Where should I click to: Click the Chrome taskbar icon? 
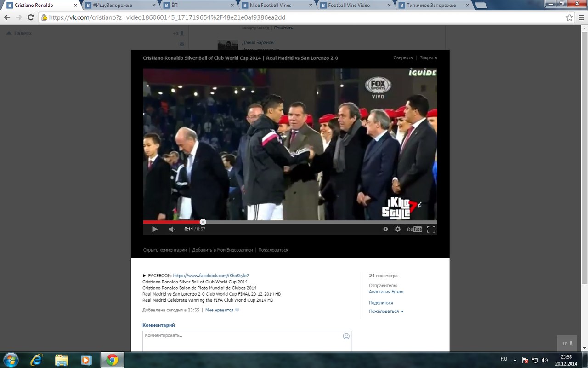coord(112,360)
